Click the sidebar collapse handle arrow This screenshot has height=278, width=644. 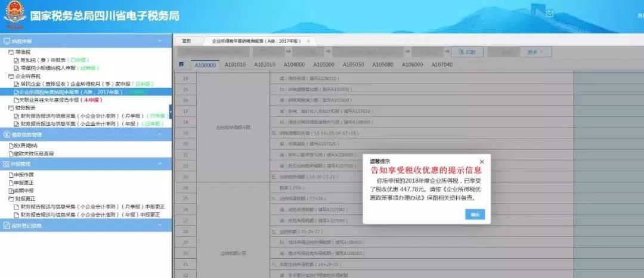[x=171, y=112]
